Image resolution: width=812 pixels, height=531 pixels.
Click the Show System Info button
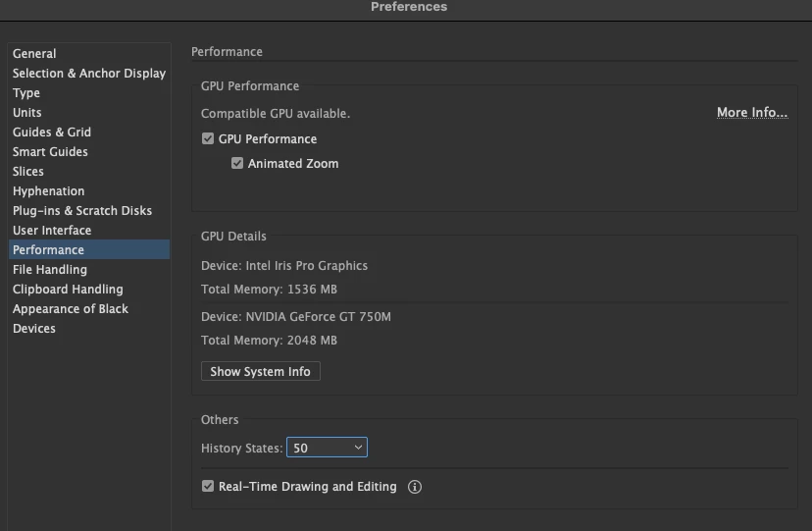[260, 372]
